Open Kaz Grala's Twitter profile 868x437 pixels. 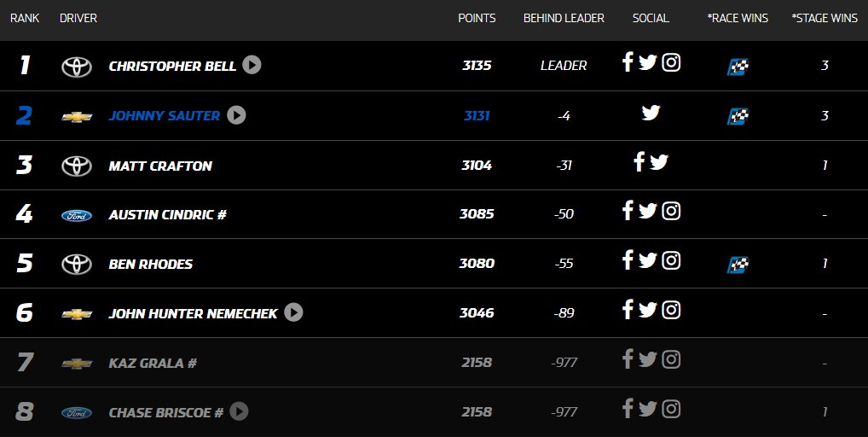click(648, 359)
